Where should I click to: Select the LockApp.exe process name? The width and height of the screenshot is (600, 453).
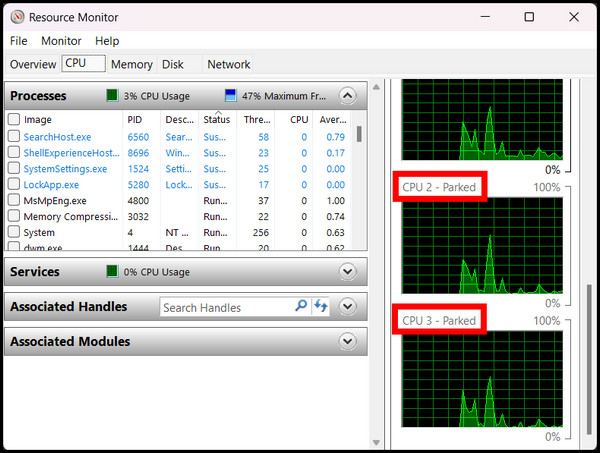tap(51, 185)
